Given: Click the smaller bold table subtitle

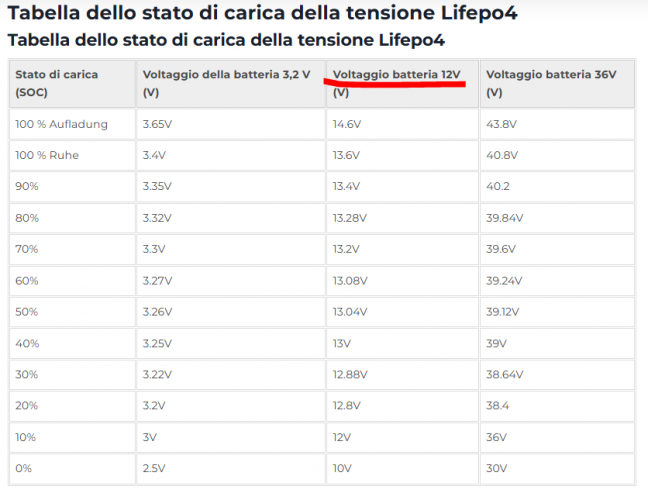Looking at the screenshot, I should pyautogui.click(x=226, y=40).
